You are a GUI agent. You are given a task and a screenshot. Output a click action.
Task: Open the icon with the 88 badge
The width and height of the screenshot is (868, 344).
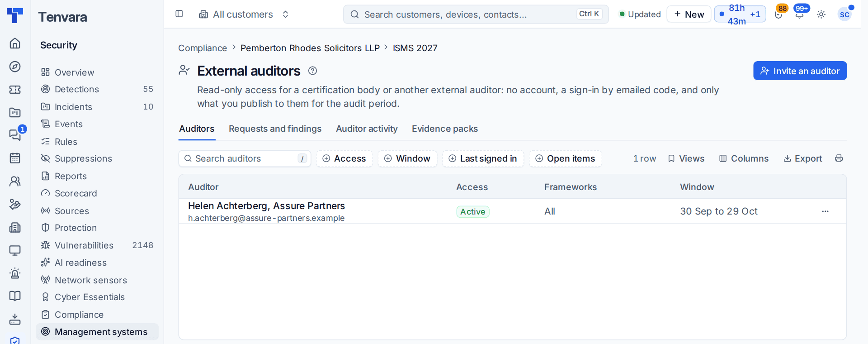click(x=778, y=14)
